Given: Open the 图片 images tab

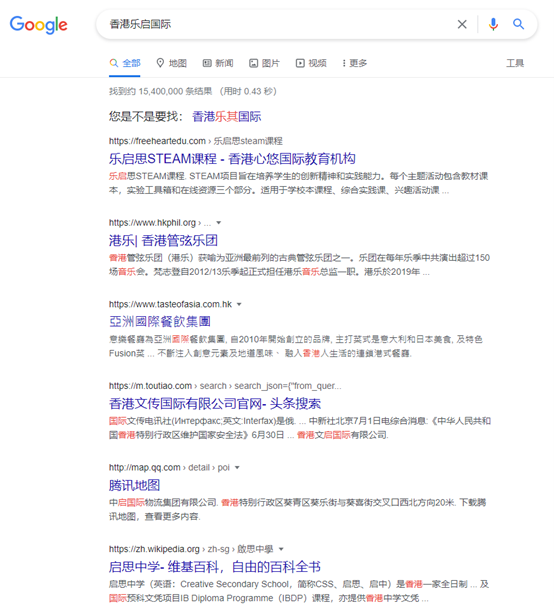Looking at the screenshot, I should (x=264, y=63).
